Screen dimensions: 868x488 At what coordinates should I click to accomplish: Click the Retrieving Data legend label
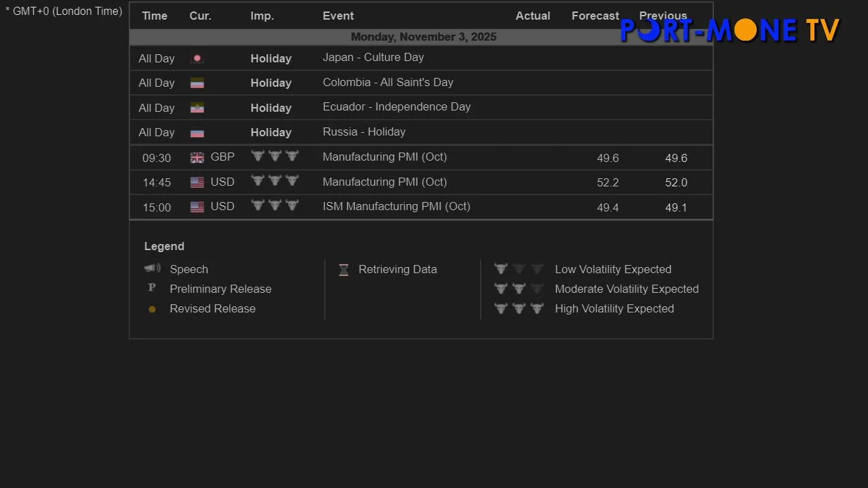(x=397, y=269)
